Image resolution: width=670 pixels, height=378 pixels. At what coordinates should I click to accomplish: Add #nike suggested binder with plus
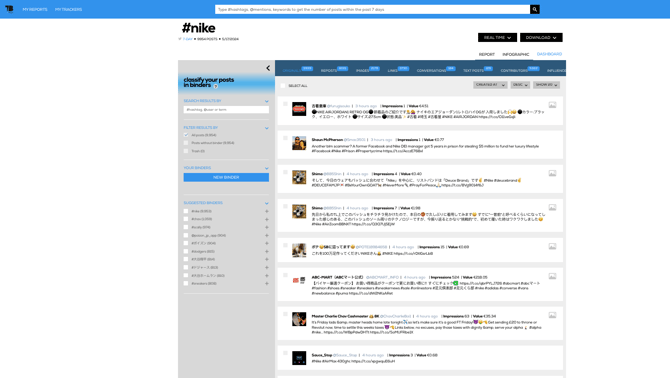(x=267, y=211)
